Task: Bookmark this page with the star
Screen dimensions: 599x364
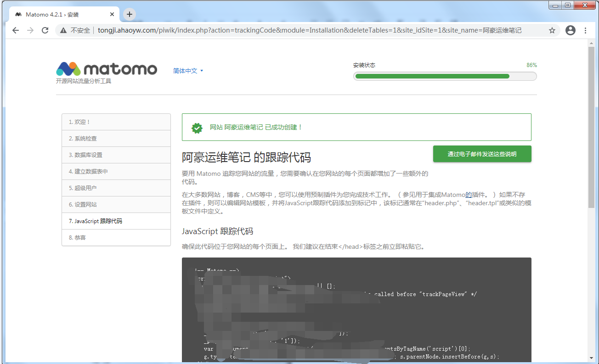Action: (552, 30)
